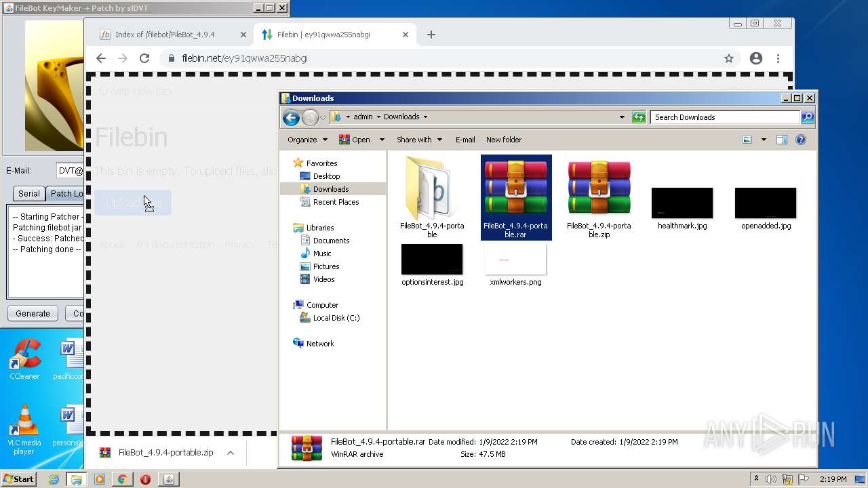Click admin in the address breadcrumb
Image resolution: width=868 pixels, height=488 pixels.
pyautogui.click(x=363, y=117)
